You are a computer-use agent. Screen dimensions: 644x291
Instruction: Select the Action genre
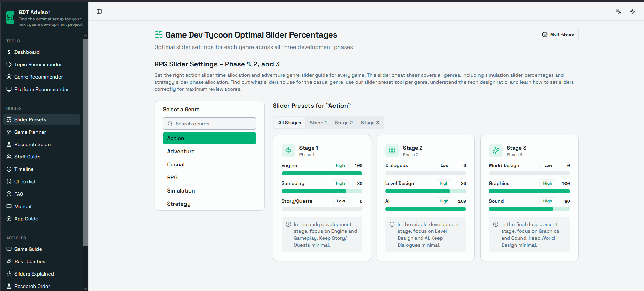pyautogui.click(x=210, y=138)
